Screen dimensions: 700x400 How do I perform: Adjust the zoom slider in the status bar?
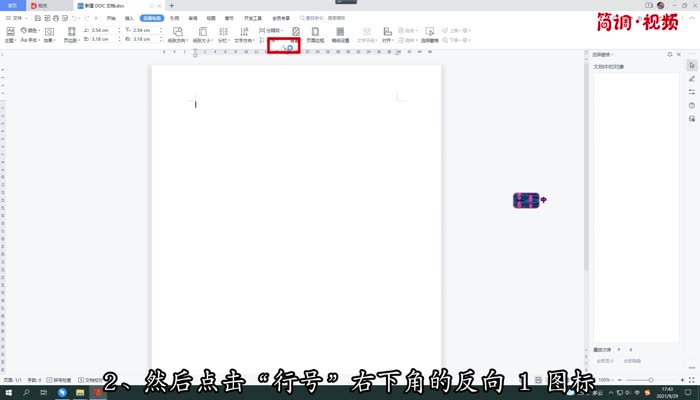(x=651, y=381)
